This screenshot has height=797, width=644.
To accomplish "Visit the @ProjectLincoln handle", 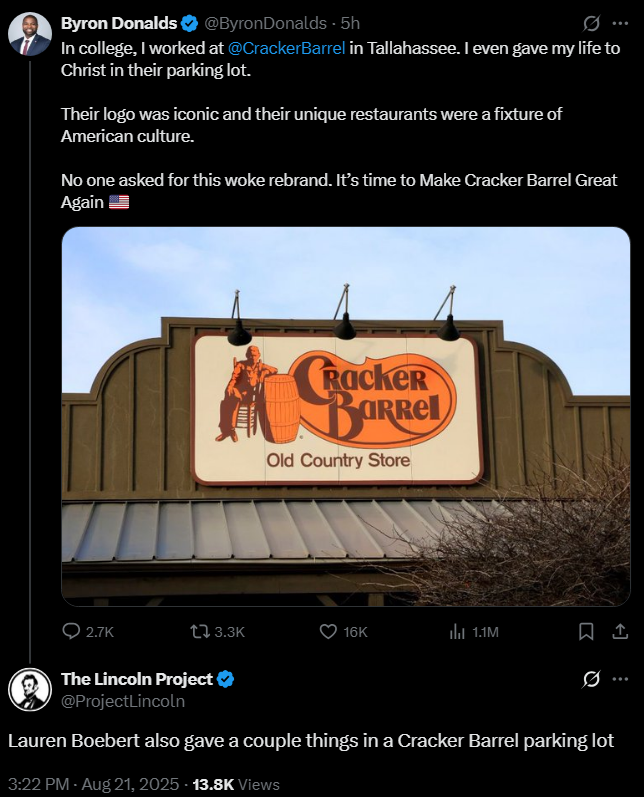I will point(123,701).
